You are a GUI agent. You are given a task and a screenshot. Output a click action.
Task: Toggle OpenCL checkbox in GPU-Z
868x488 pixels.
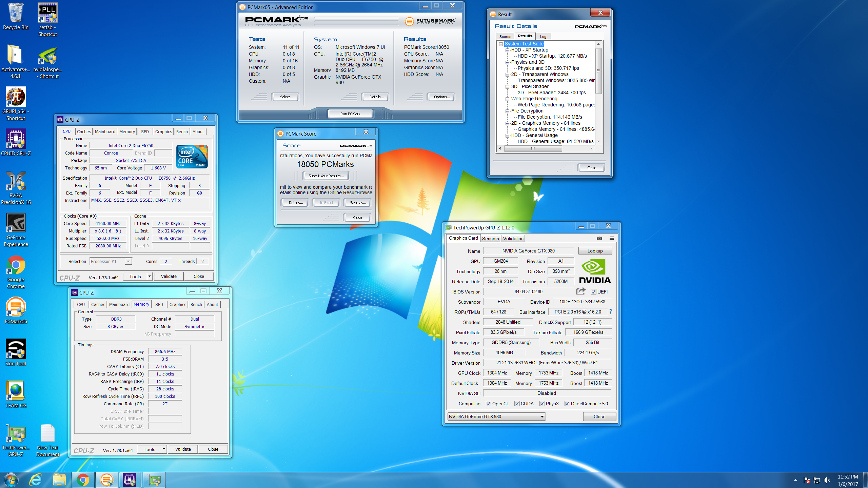[489, 404]
